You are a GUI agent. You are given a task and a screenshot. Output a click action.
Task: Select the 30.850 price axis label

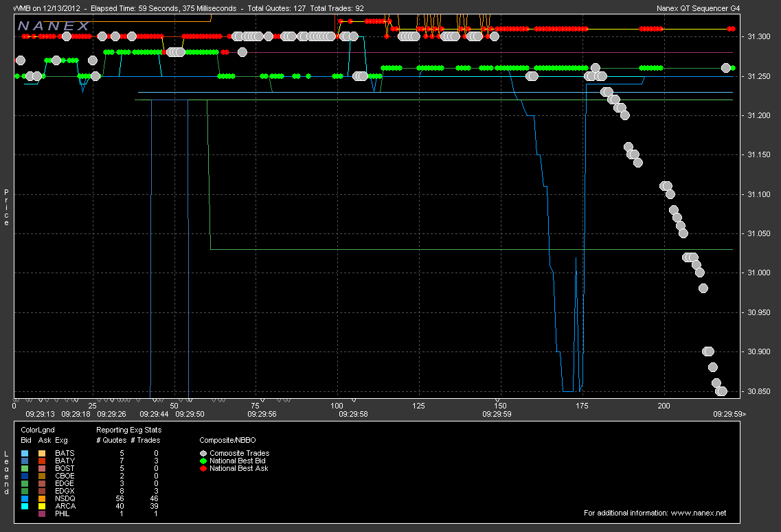click(758, 391)
